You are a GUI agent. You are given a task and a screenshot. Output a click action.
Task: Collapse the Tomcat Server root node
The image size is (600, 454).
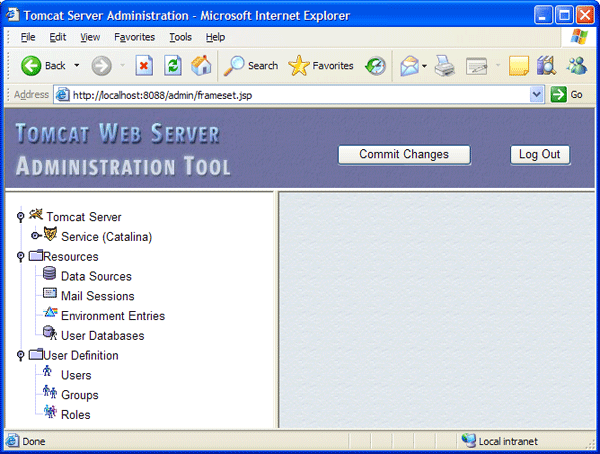point(20,217)
